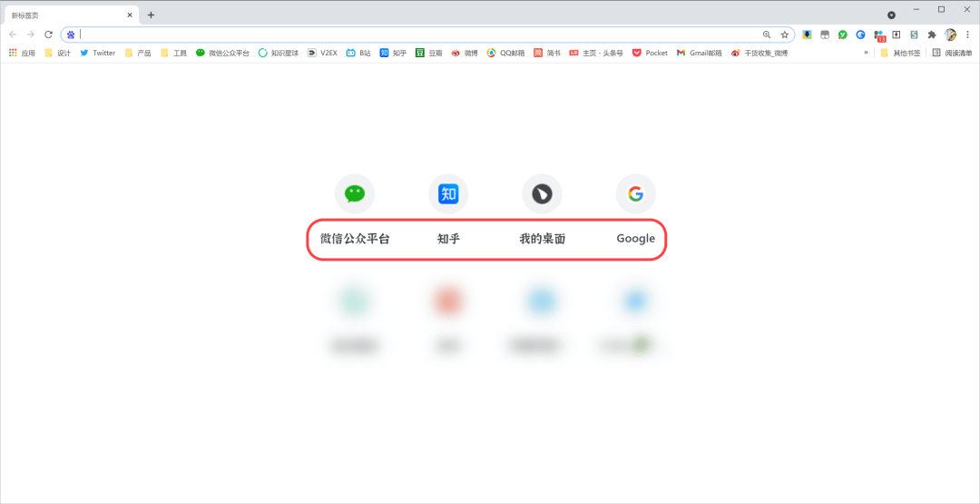Open the 微博 bookmark
Viewport: 980px width, 504px height.
tap(465, 54)
